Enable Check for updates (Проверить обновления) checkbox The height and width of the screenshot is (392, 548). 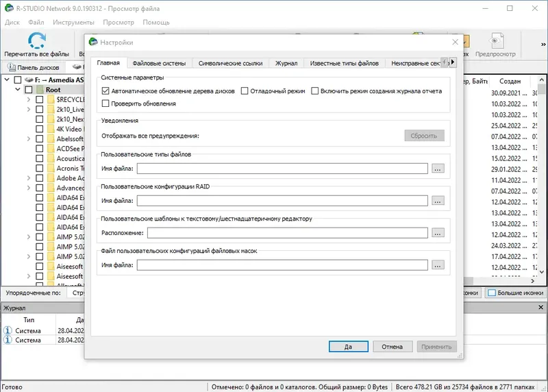point(105,103)
